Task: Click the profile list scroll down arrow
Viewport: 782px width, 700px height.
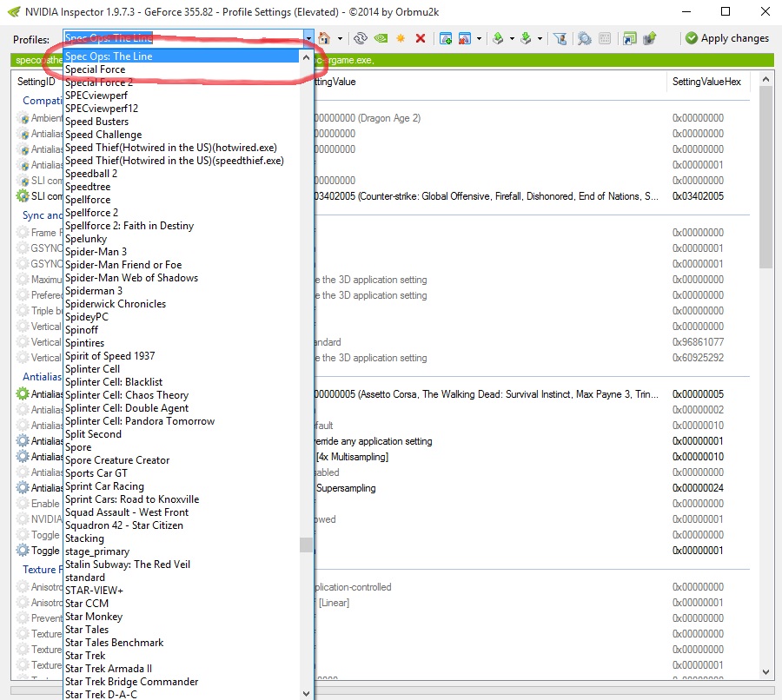Action: [x=306, y=694]
